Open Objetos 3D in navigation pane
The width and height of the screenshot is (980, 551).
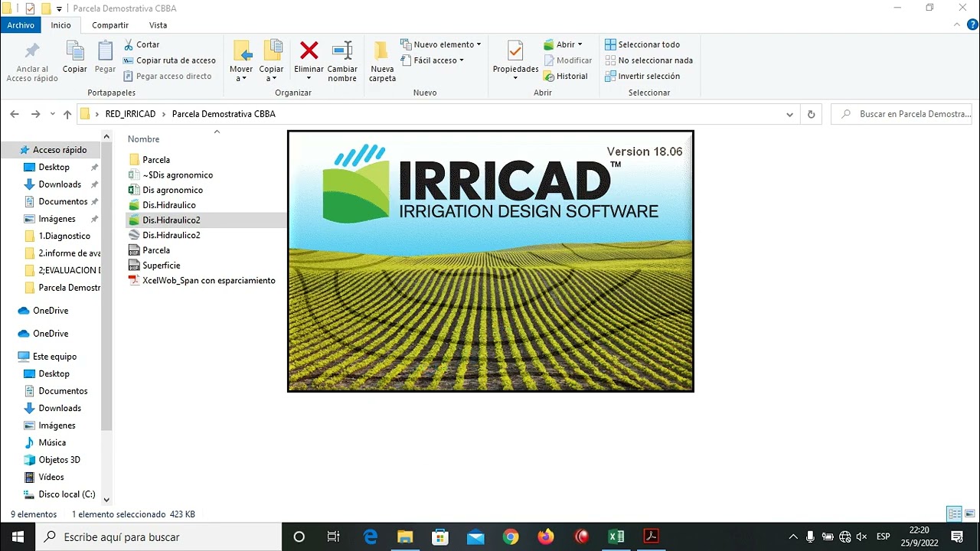(x=59, y=460)
